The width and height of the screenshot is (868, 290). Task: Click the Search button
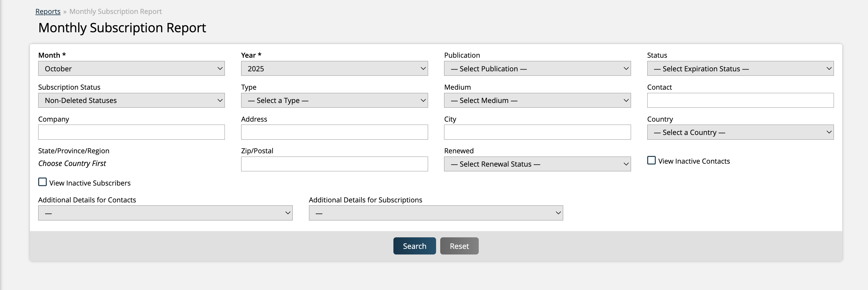point(414,246)
